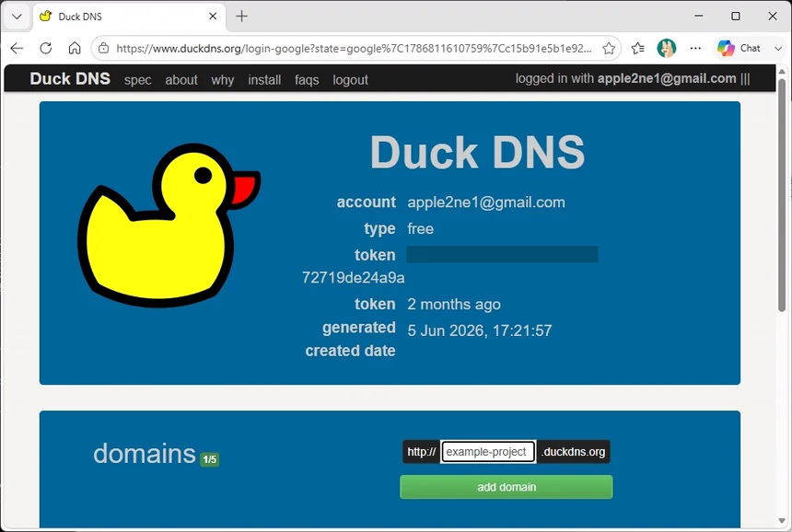Image resolution: width=792 pixels, height=532 pixels.
Task: Open the about page
Action: [x=181, y=80]
